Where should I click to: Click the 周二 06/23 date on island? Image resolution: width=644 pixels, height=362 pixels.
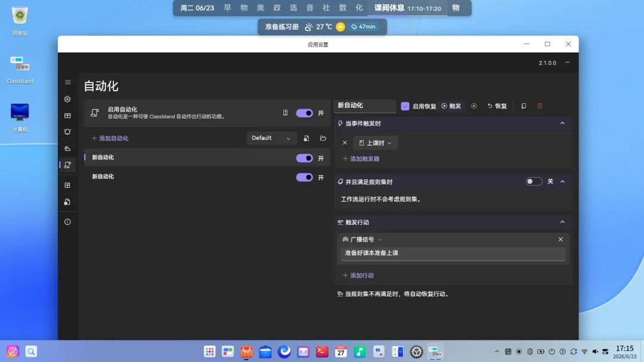pyautogui.click(x=197, y=8)
